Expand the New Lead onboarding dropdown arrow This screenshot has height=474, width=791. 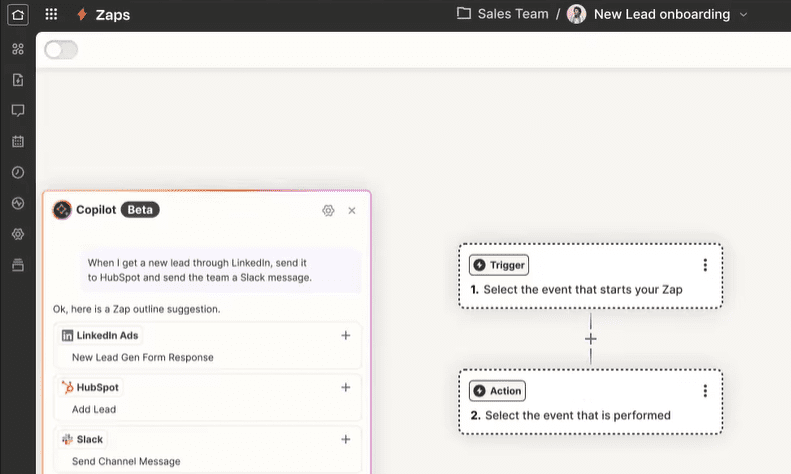coord(743,15)
